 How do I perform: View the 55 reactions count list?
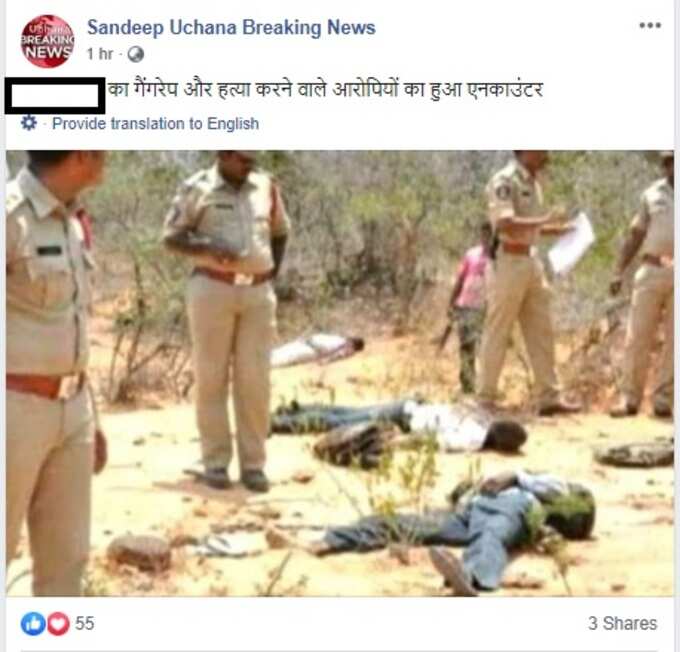click(85, 623)
